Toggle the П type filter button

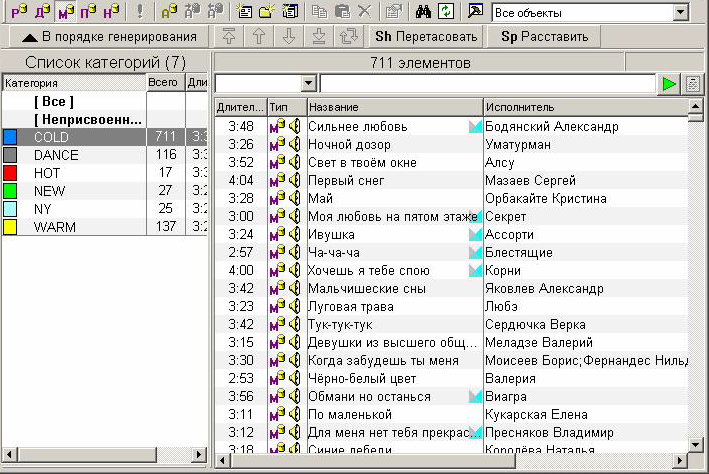tap(89, 12)
